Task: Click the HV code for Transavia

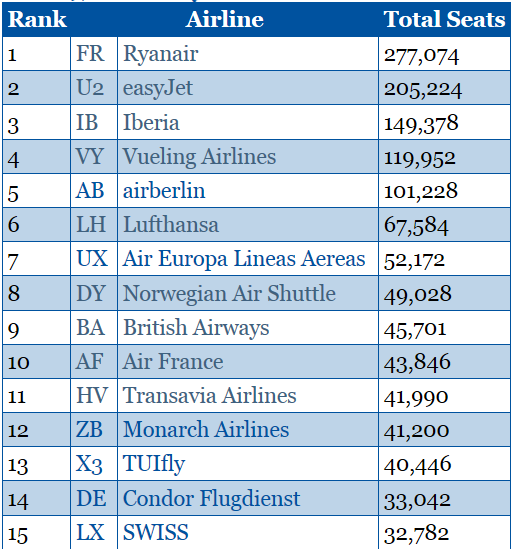Action: click(94, 396)
